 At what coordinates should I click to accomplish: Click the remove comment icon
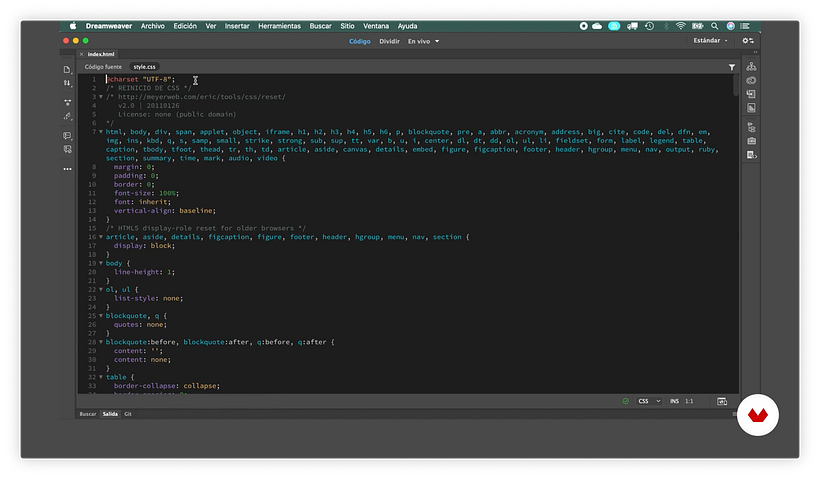pos(67,150)
